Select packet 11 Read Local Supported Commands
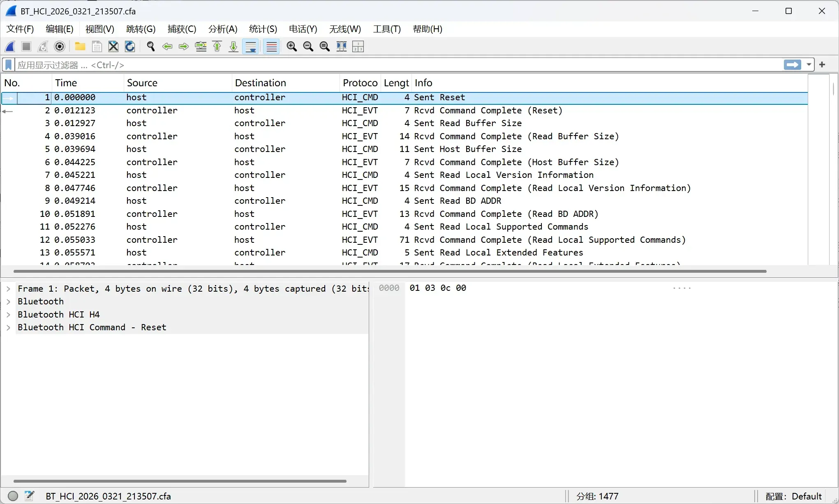 point(404,227)
